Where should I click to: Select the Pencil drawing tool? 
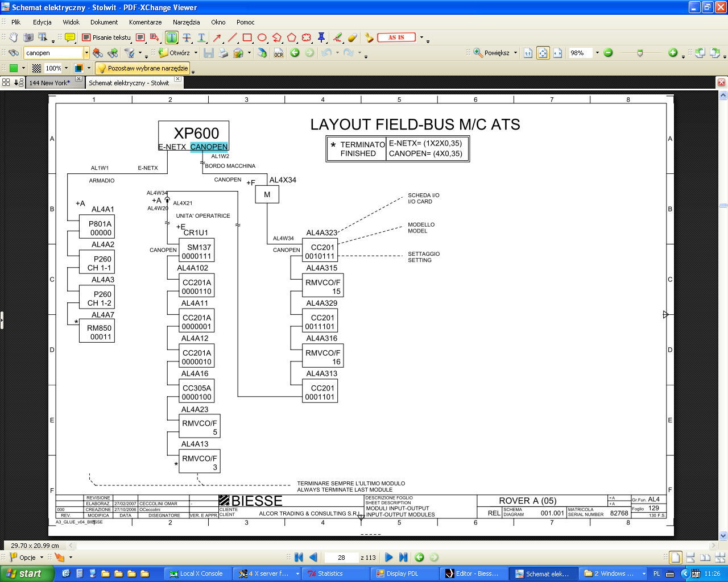[338, 38]
